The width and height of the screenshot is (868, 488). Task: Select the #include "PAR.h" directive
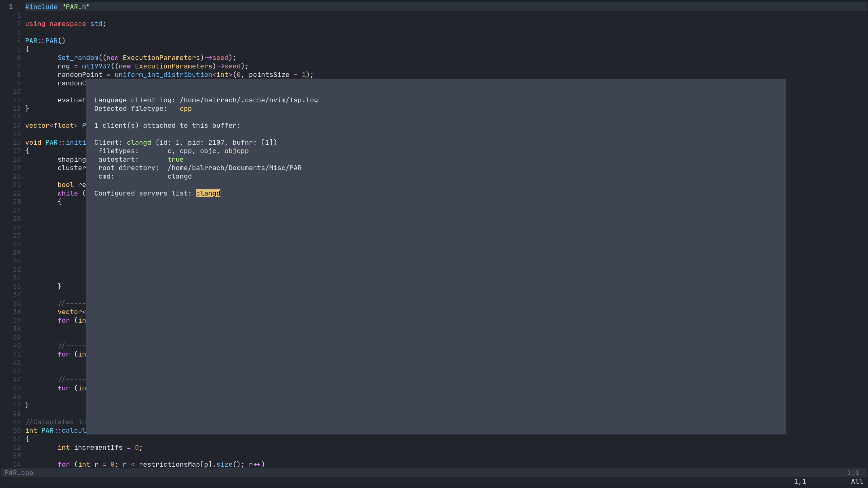point(57,6)
